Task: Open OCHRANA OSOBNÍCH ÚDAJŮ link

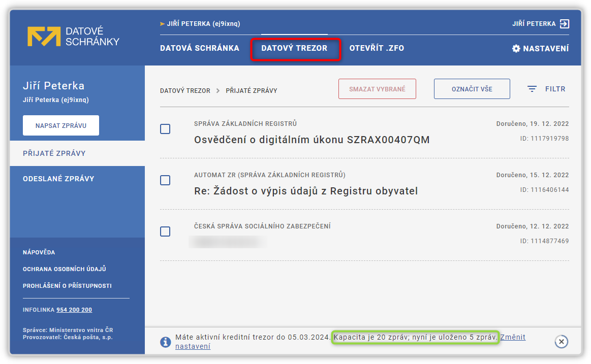Action: pos(65,269)
